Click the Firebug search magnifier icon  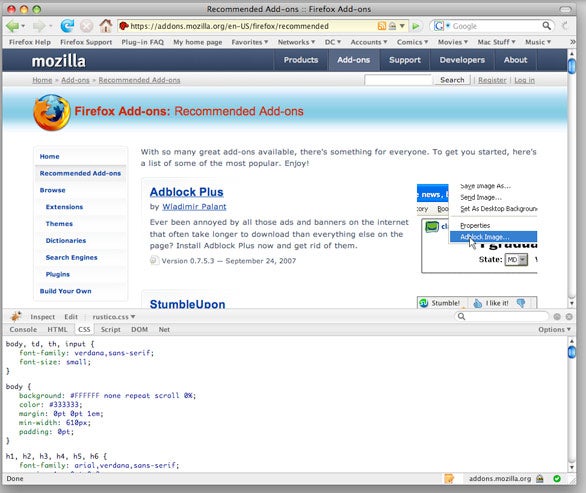[462, 317]
